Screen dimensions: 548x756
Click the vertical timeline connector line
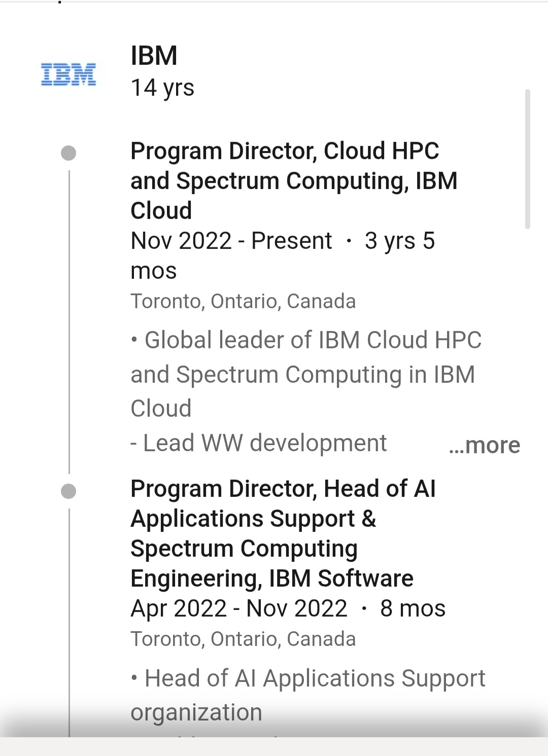[x=68, y=319]
